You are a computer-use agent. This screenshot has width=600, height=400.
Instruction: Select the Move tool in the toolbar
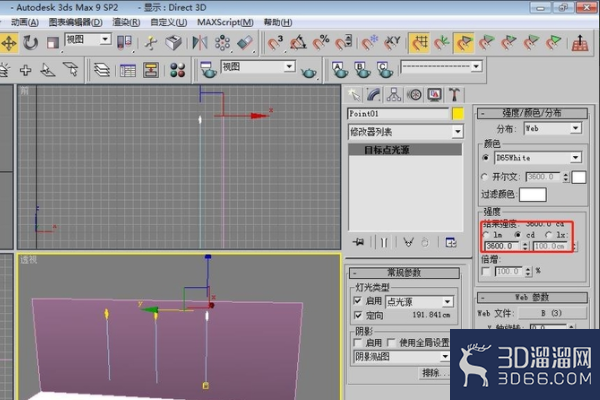(x=8, y=43)
